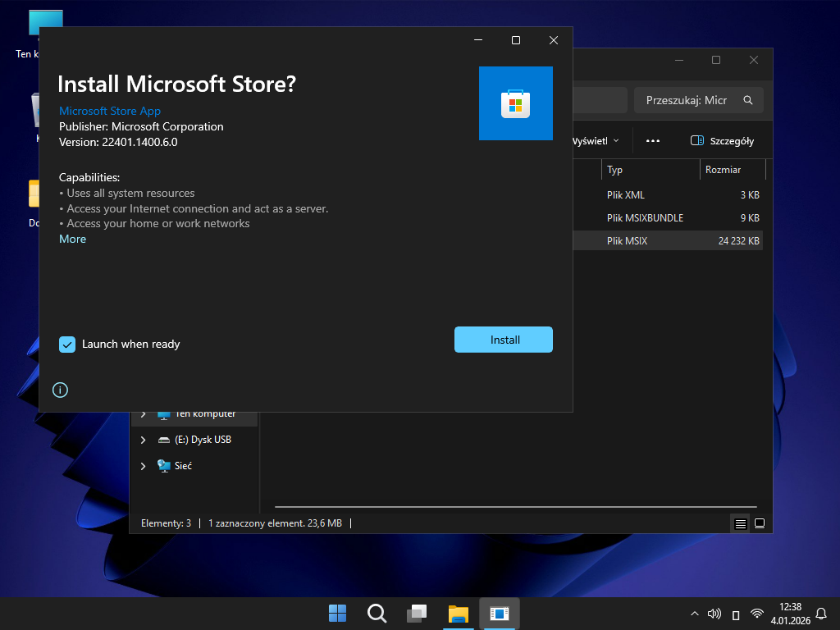Open the Wyświetl view dropdown
This screenshot has width=840, height=630.
click(596, 141)
